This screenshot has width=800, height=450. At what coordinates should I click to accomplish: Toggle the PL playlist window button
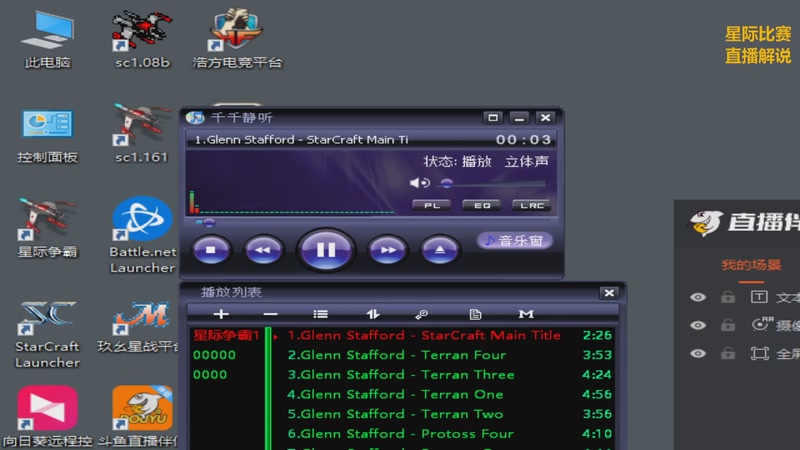point(432,205)
